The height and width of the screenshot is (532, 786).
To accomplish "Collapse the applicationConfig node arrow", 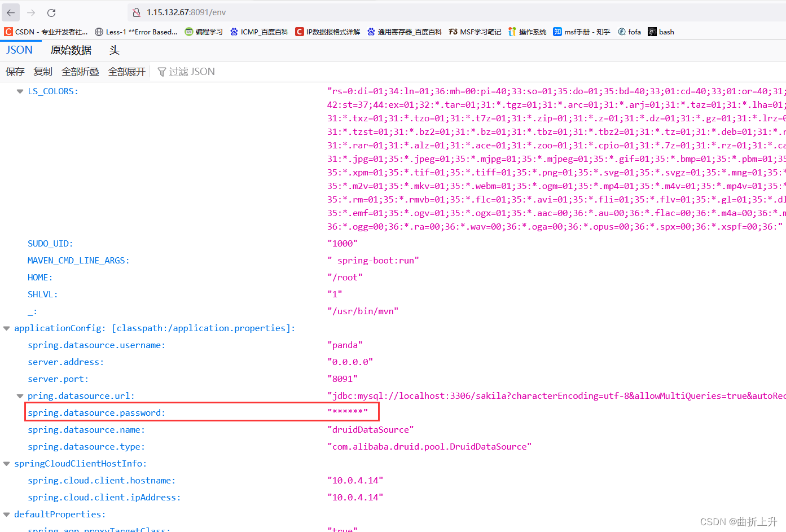I will 7,328.
